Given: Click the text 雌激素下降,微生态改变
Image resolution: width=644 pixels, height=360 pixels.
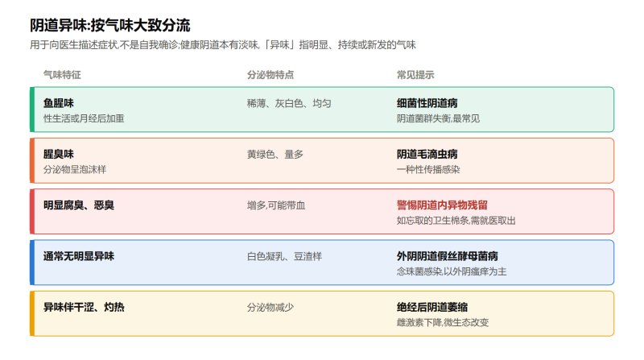Looking at the screenshot, I should coord(443,323).
